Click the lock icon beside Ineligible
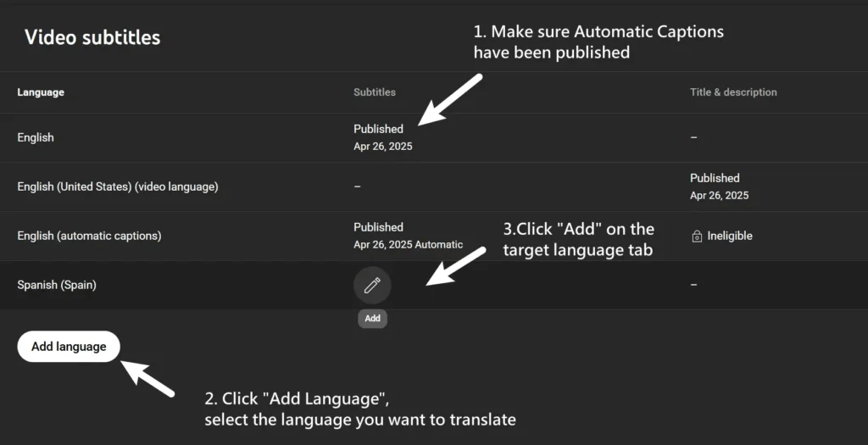 pyautogui.click(x=697, y=236)
